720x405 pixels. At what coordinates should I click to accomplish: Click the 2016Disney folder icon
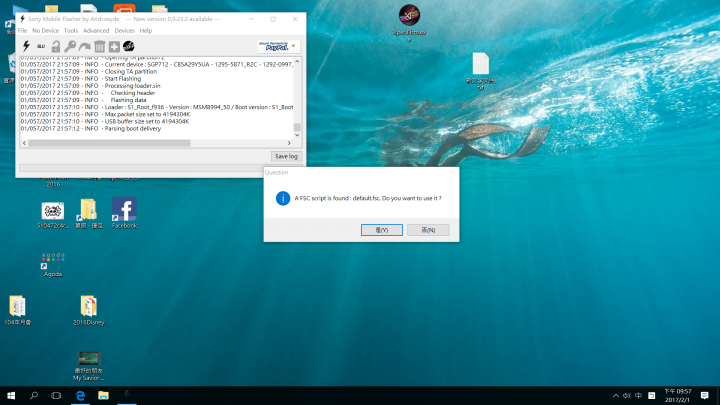point(89,306)
